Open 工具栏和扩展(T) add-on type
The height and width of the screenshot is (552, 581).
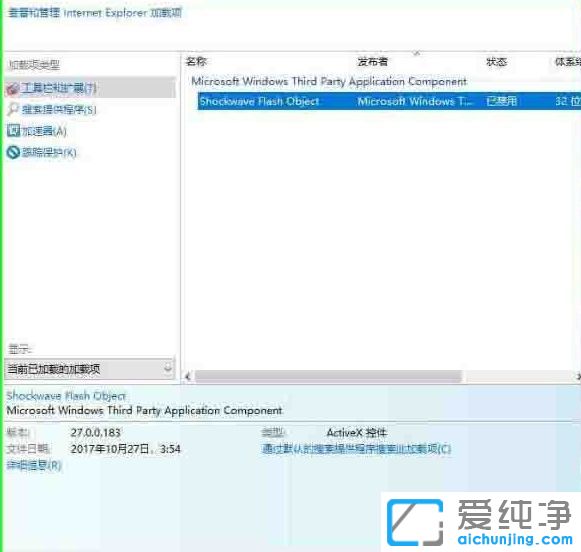click(59, 88)
